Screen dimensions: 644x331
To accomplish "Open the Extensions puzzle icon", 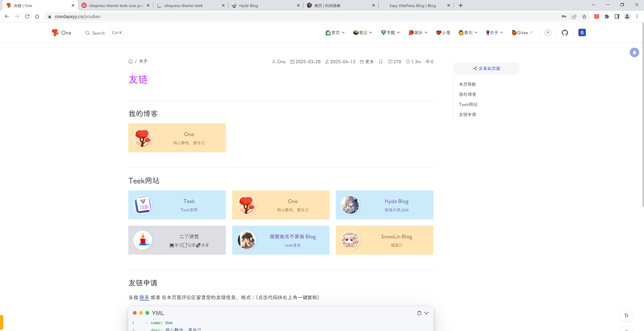I will pyautogui.click(x=607, y=16).
